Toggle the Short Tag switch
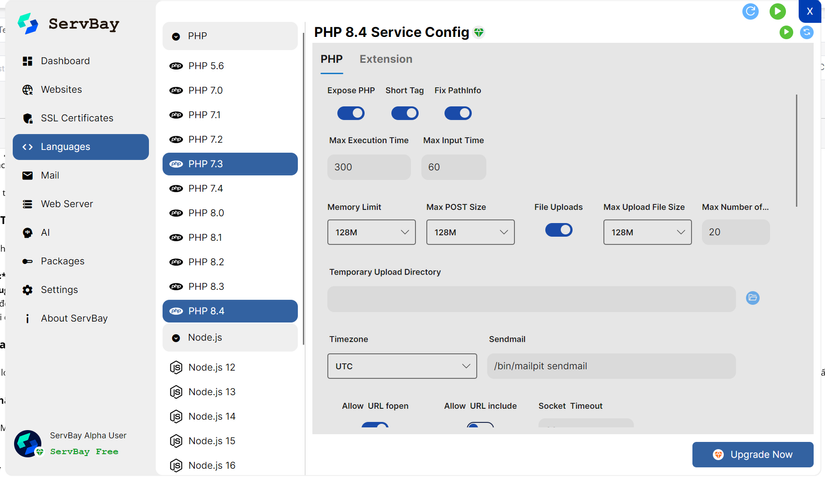The width and height of the screenshot is (825, 477). [405, 113]
